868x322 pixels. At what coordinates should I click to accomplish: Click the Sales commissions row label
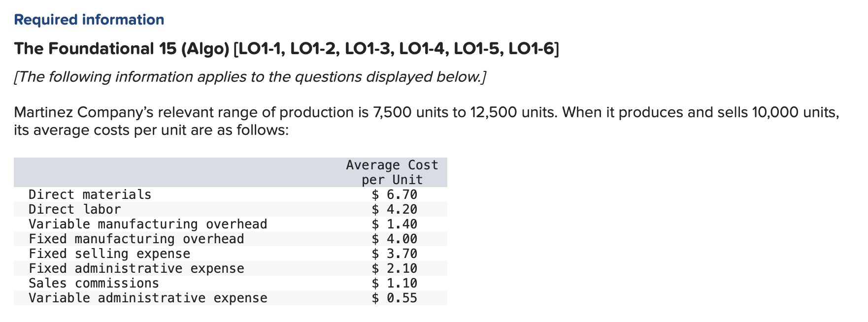coord(94,283)
